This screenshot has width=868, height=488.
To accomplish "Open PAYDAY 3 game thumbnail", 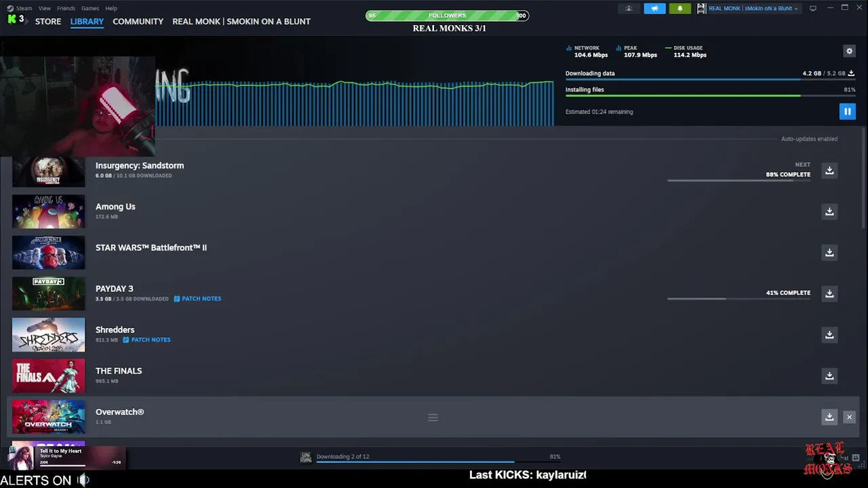I will click(49, 293).
